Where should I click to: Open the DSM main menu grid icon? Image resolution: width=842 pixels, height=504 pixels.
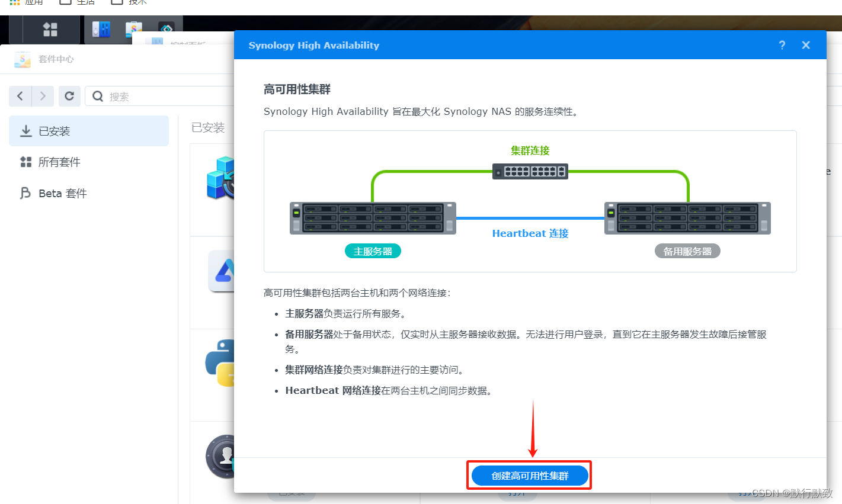[50, 30]
